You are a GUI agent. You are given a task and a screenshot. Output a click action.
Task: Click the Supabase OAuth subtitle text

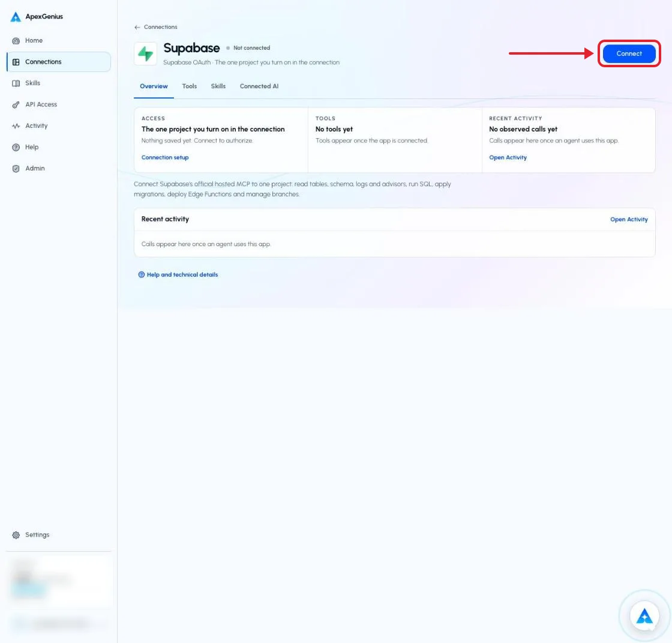point(251,62)
